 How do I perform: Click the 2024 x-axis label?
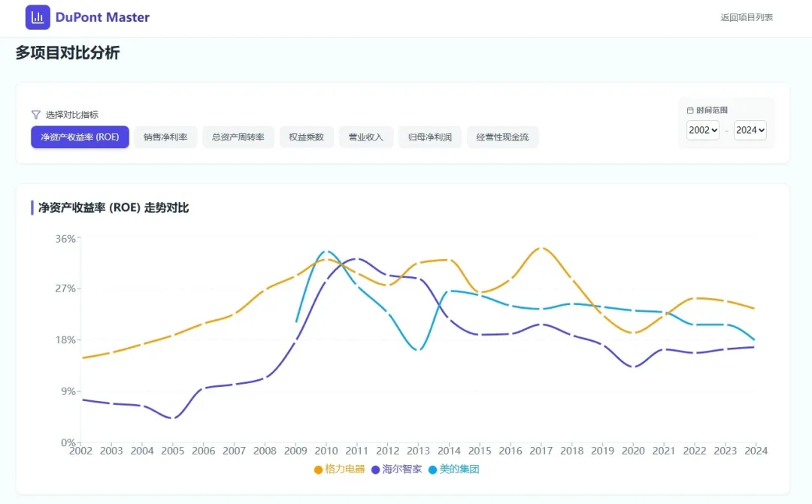coord(756,451)
